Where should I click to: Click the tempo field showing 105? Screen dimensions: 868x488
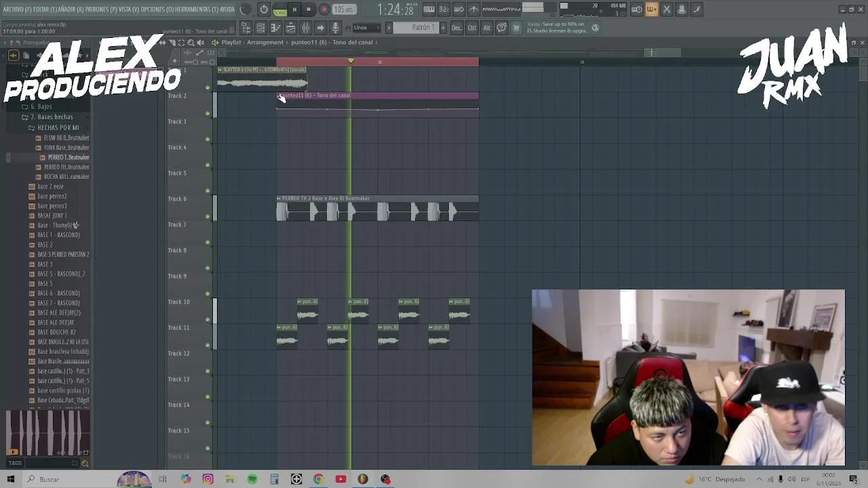(x=344, y=9)
